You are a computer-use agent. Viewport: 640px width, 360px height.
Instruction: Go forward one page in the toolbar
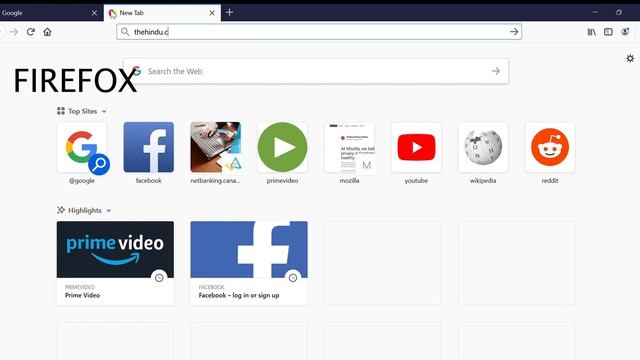(14, 32)
